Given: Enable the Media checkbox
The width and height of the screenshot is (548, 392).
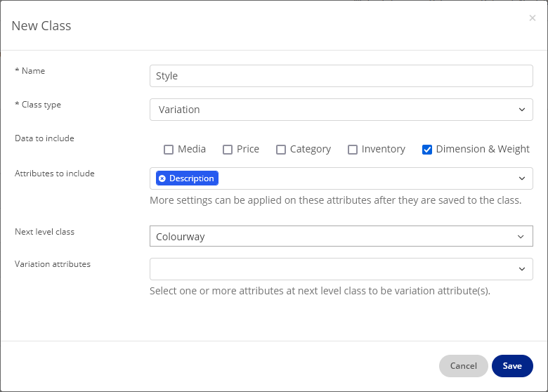Looking at the screenshot, I should click(169, 150).
